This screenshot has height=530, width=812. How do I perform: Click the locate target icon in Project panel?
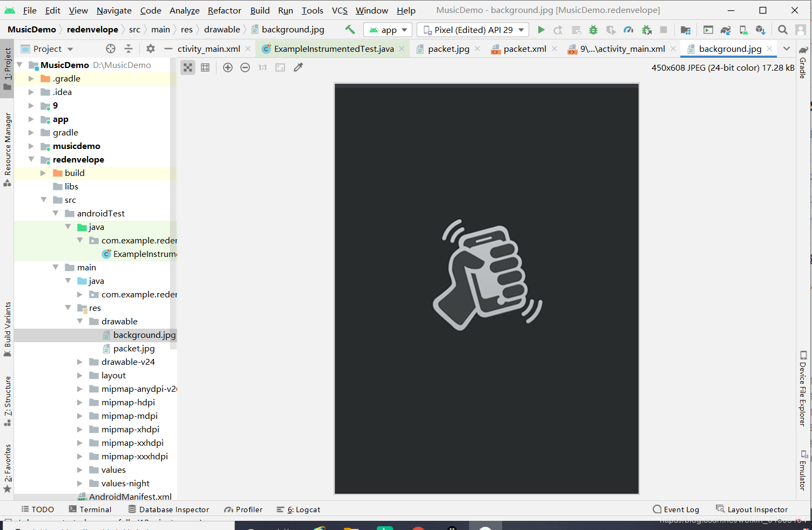point(111,49)
